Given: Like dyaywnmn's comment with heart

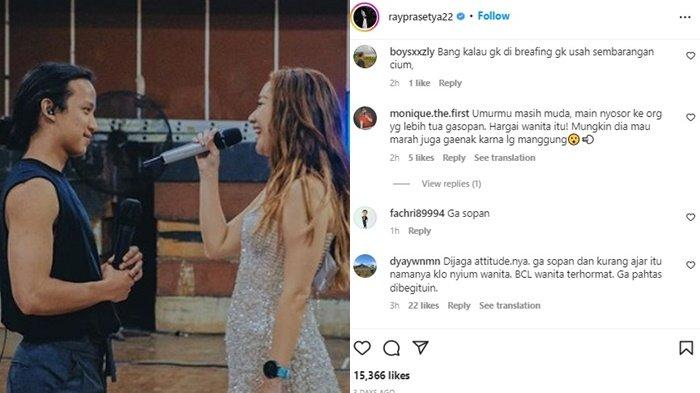Looking at the screenshot, I should 691,265.
